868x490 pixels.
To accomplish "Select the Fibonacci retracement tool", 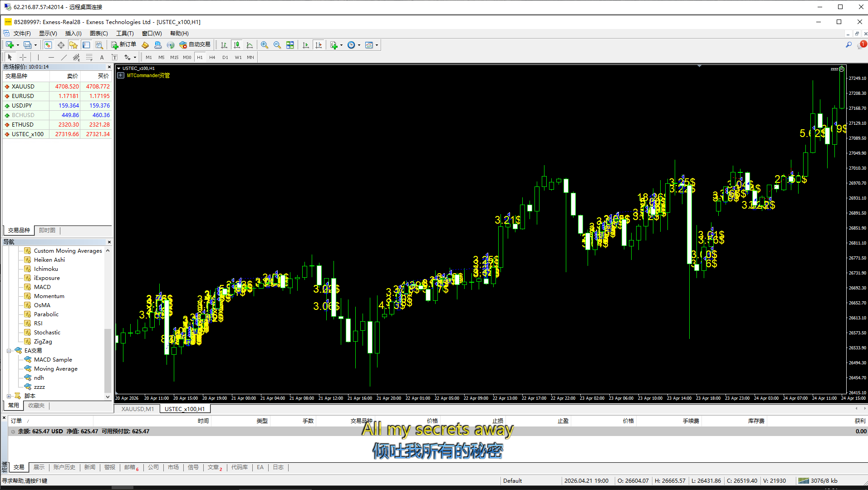I will pos(89,57).
